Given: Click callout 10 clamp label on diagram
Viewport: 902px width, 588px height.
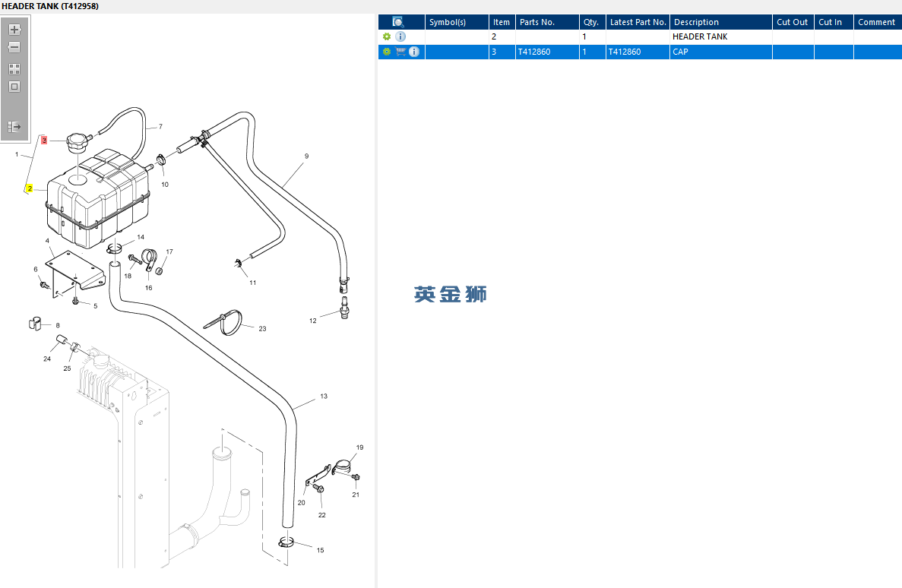Looking at the screenshot, I should (x=165, y=184).
